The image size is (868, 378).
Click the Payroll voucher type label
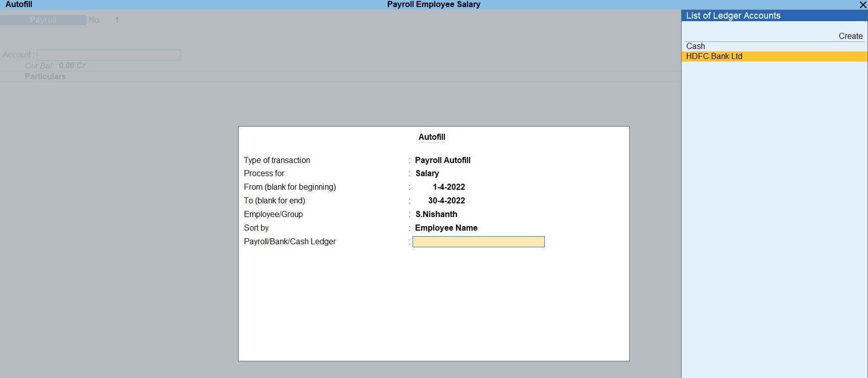(43, 20)
